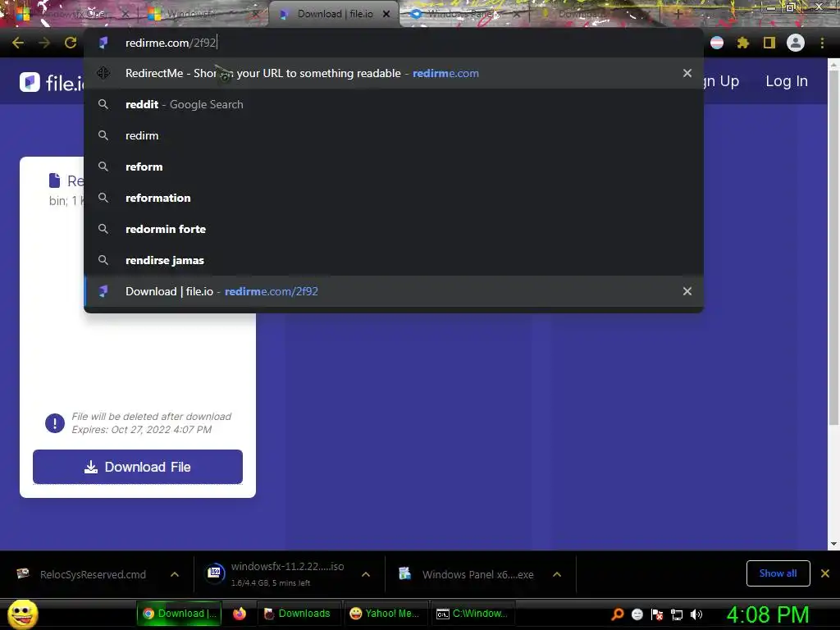840x630 pixels.
Task: Open the Log In link
Action: tap(787, 81)
